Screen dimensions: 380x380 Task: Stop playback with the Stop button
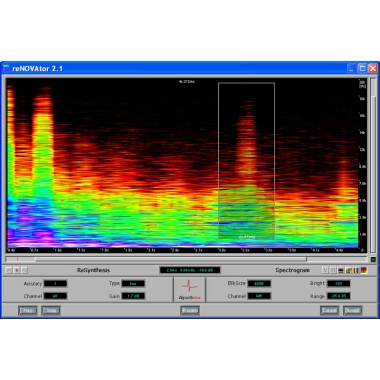[x=51, y=310]
